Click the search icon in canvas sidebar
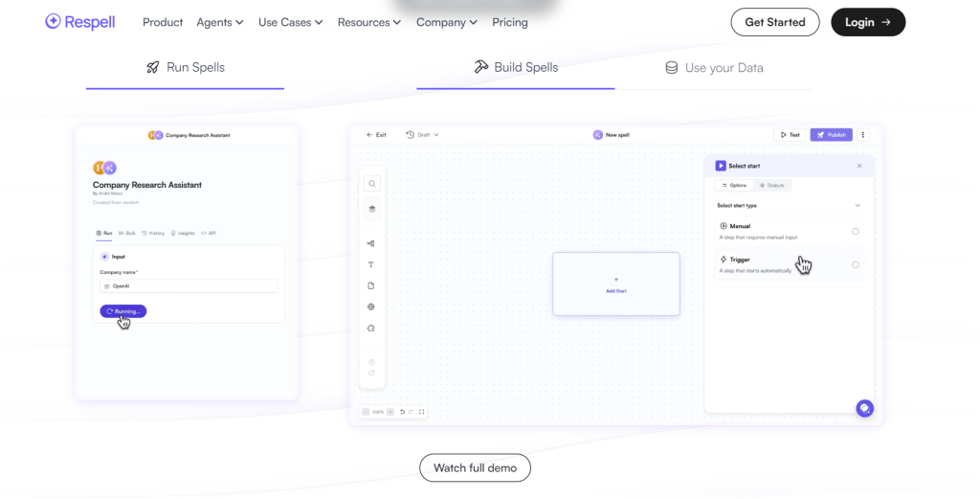 pos(371,184)
